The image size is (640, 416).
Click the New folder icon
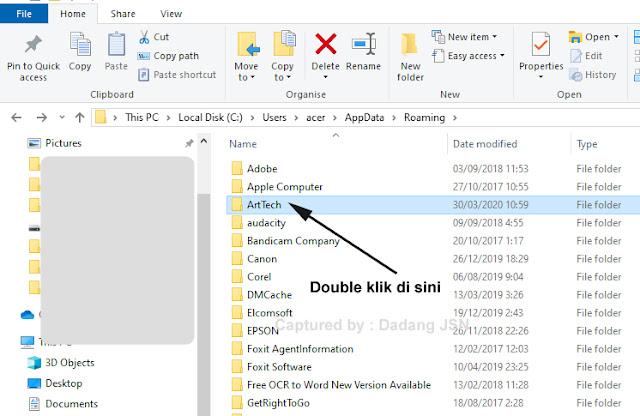point(409,44)
